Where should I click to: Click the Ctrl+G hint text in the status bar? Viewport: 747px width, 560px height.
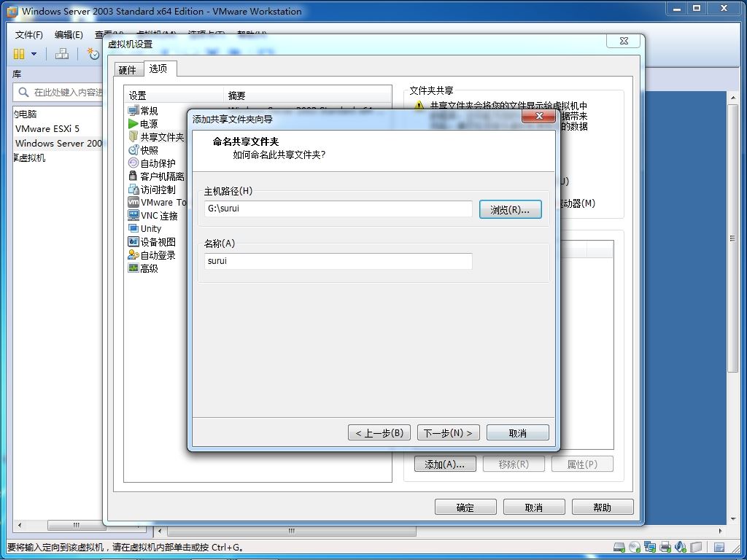(125, 547)
